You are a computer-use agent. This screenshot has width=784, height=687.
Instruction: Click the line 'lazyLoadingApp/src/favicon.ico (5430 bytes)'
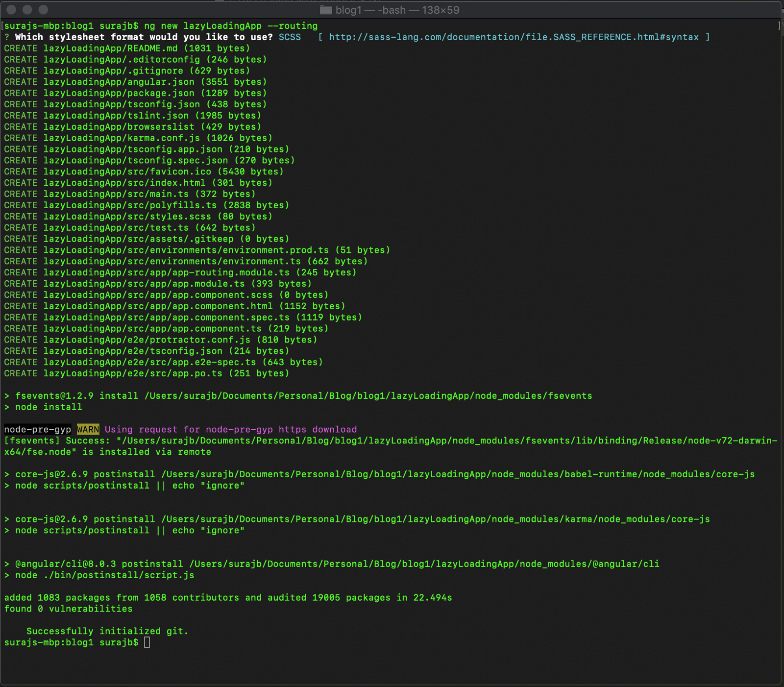pyautogui.click(x=164, y=172)
